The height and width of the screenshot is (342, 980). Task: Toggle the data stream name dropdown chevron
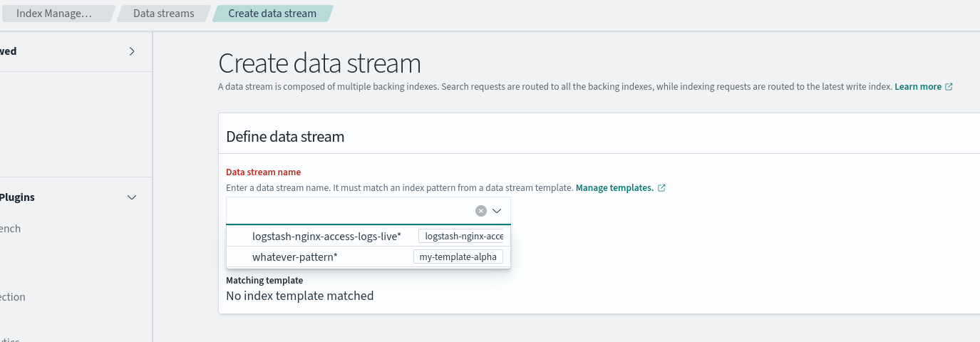497,211
